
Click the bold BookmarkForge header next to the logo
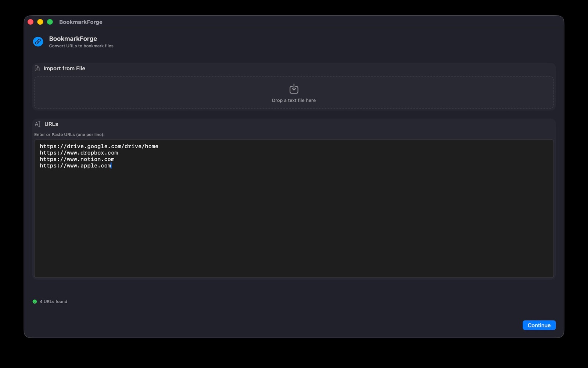[73, 39]
